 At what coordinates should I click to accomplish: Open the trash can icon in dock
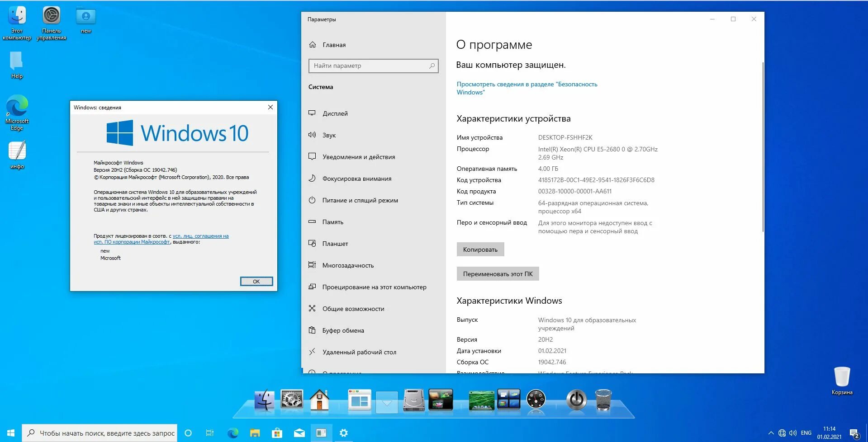pos(603,400)
